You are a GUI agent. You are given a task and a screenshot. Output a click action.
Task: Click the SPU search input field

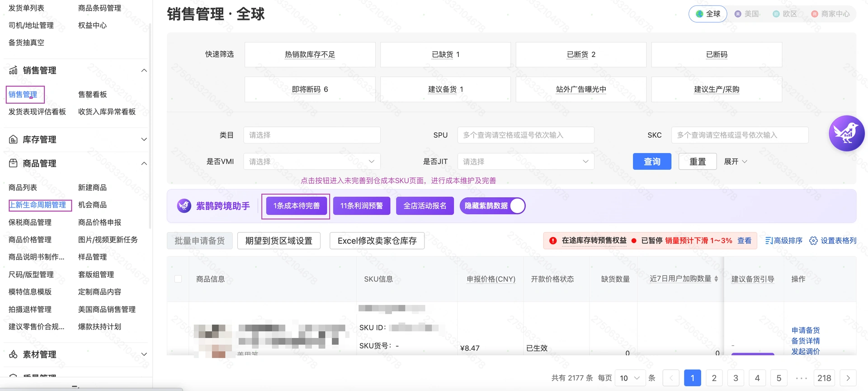coord(526,135)
